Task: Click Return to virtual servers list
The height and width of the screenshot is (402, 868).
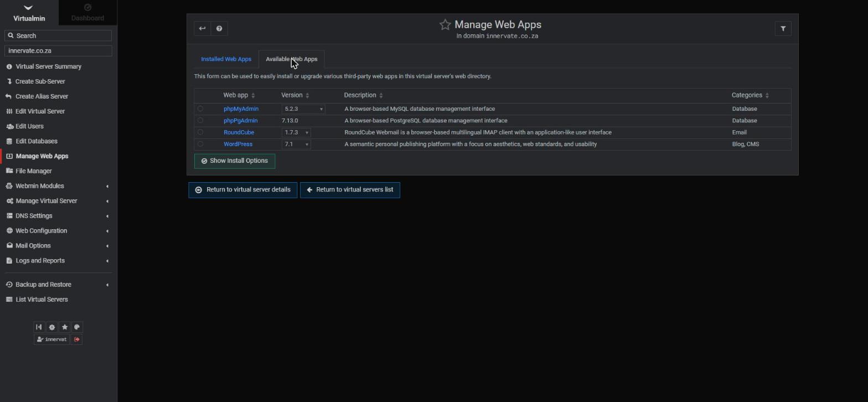Action: pos(350,190)
